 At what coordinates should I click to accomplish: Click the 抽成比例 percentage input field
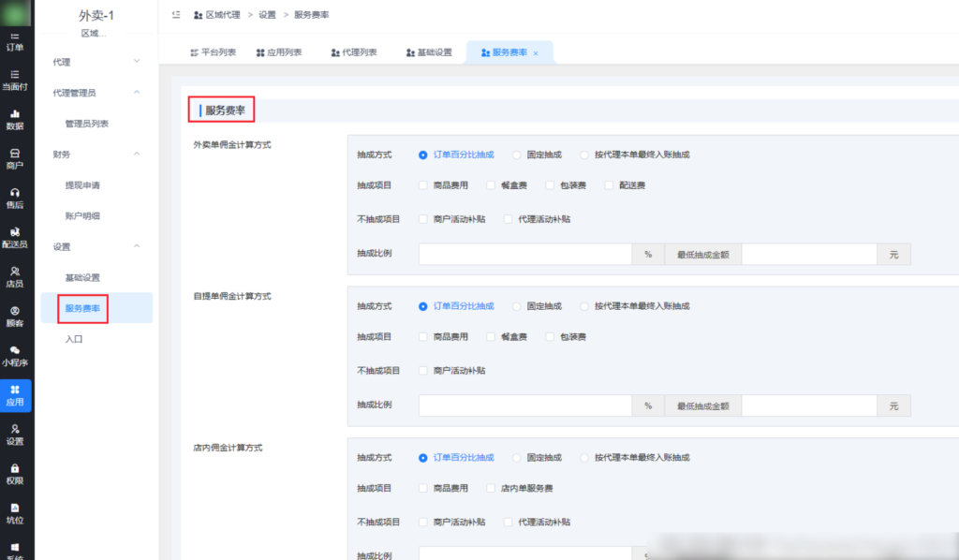click(x=524, y=253)
